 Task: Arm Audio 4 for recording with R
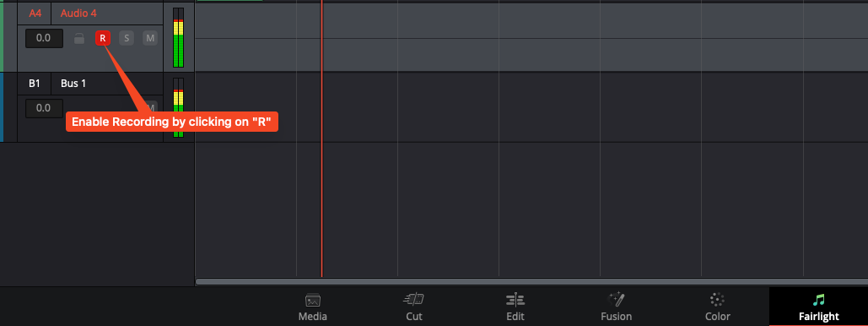(102, 38)
